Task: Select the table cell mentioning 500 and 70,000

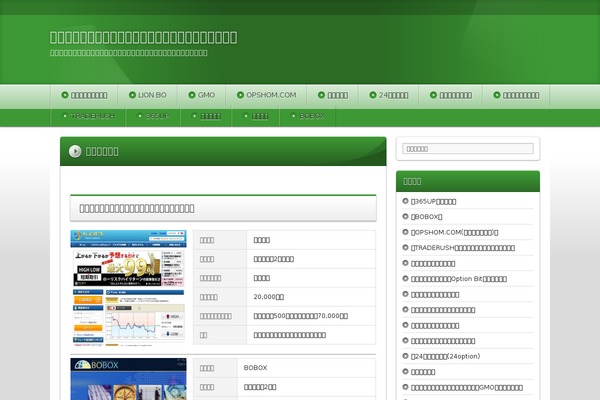Action: pyautogui.click(x=311, y=316)
